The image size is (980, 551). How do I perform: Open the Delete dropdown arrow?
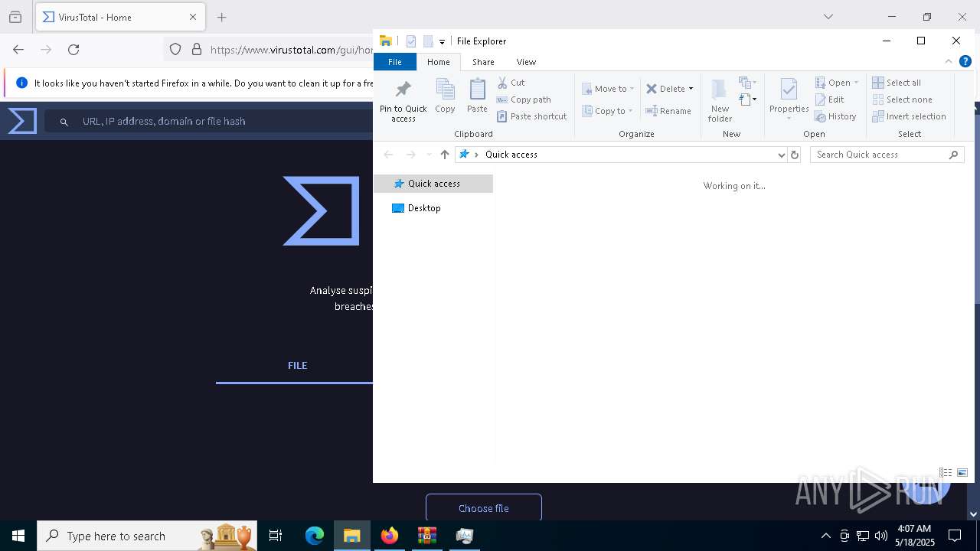[x=691, y=89]
